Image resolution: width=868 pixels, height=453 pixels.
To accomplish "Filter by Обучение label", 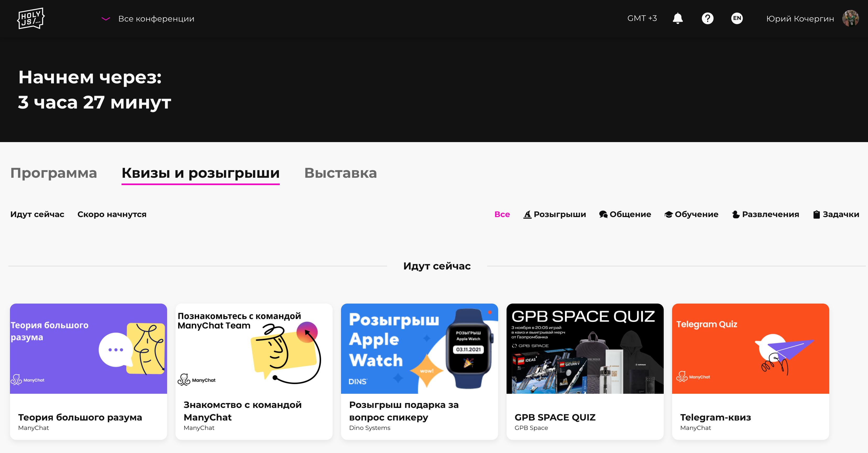I will 696,214.
